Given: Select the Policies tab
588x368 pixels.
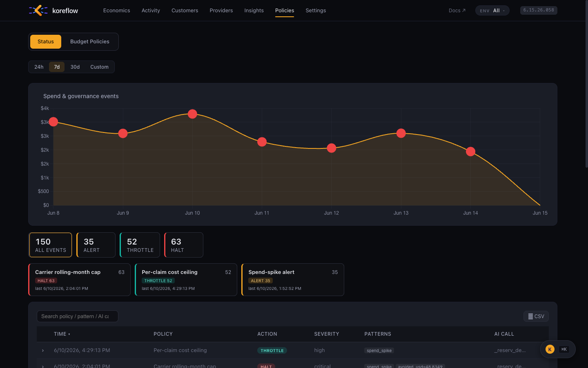Looking at the screenshot, I should (285, 11).
